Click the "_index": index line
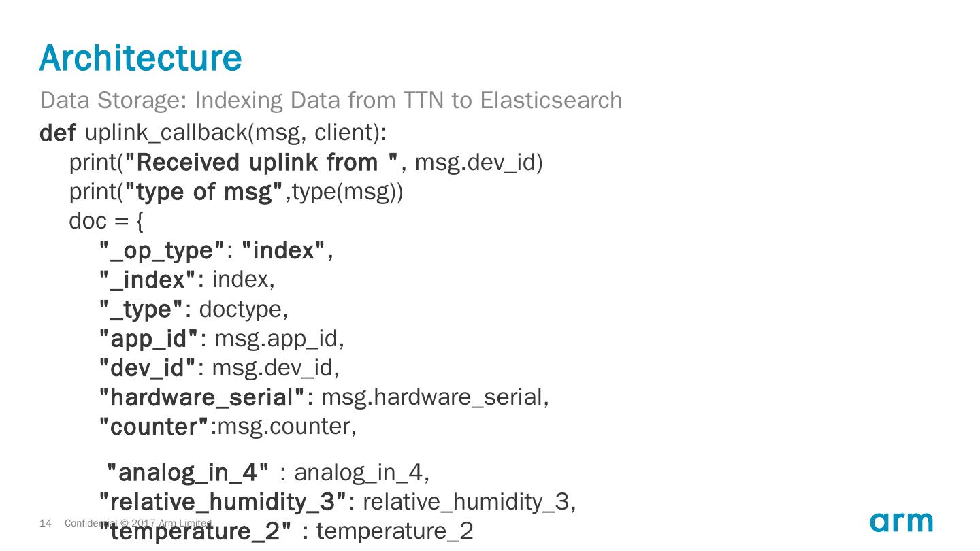The width and height of the screenshot is (980, 551). pyautogui.click(x=187, y=280)
